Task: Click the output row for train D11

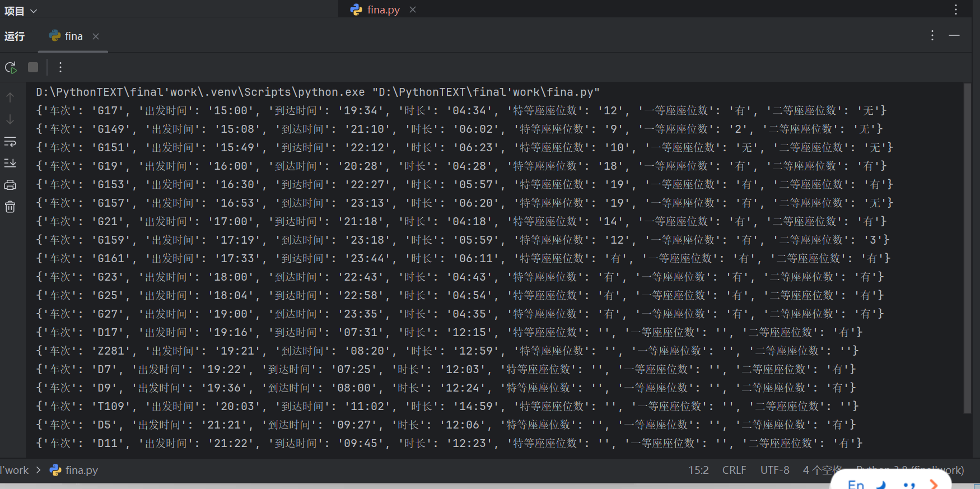Action: click(x=449, y=443)
